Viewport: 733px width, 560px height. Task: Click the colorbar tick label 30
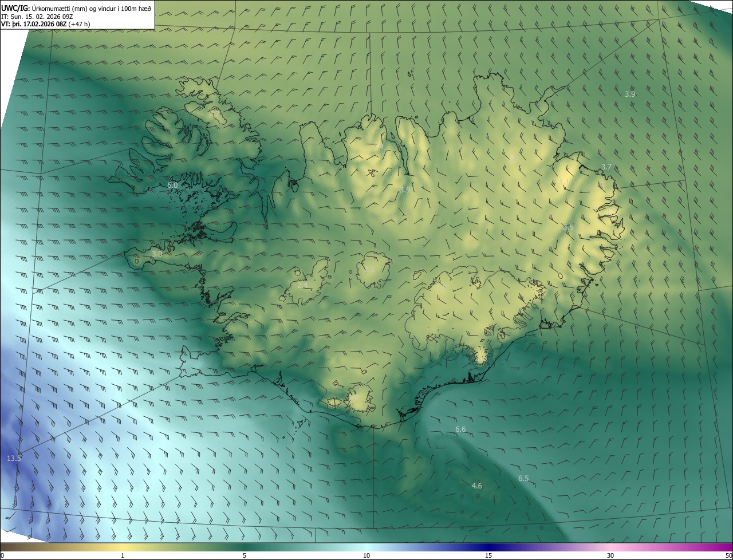pos(610,556)
